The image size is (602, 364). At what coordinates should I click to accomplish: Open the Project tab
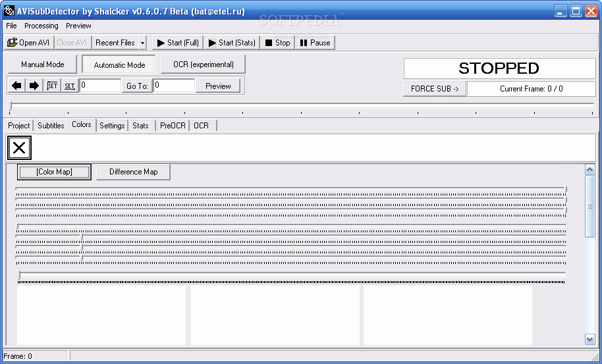pyautogui.click(x=19, y=126)
